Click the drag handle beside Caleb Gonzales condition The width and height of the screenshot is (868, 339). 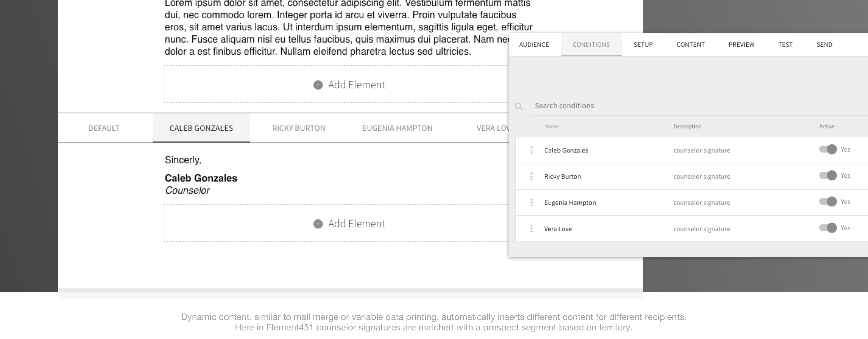click(x=531, y=150)
